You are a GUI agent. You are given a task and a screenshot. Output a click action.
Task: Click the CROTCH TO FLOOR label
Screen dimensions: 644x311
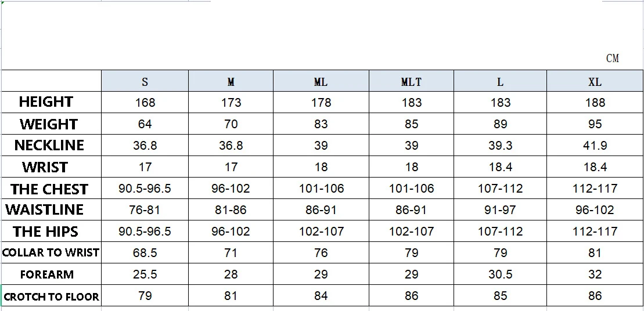tap(51, 296)
